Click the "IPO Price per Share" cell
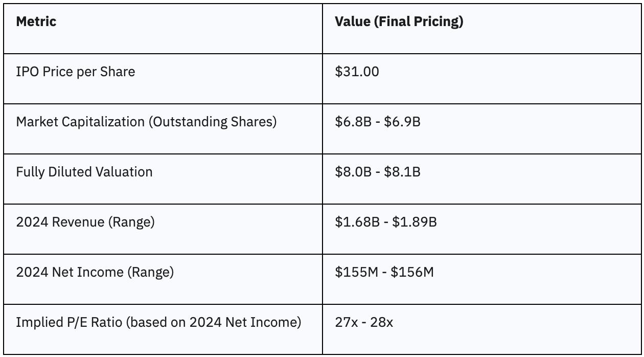 (x=76, y=72)
